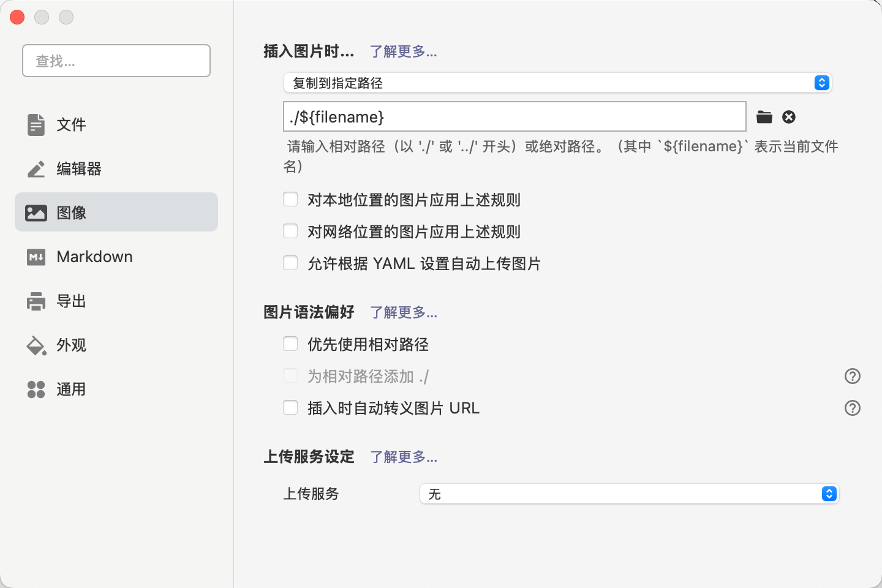Click the 查找 search field
This screenshot has height=588, width=882.
116,61
